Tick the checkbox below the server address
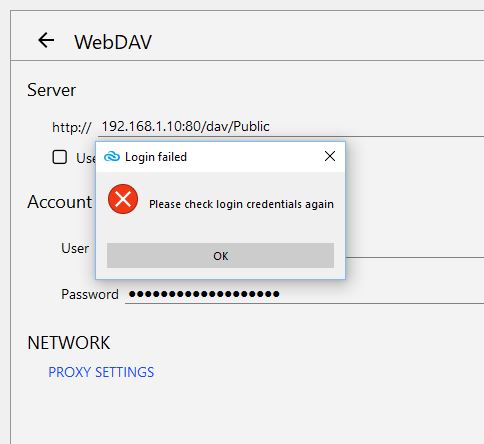484x444 pixels. pos(60,157)
